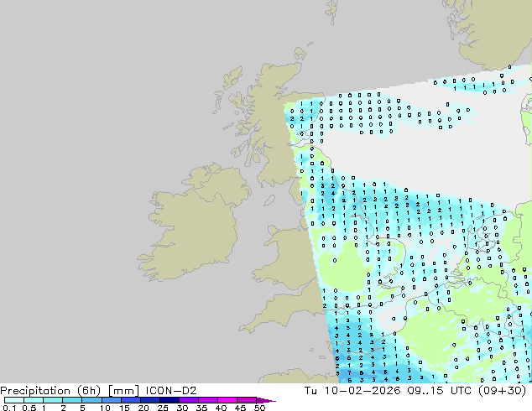Click the above-50 mm legend arrow tip
532x411 pixels.
point(266,401)
